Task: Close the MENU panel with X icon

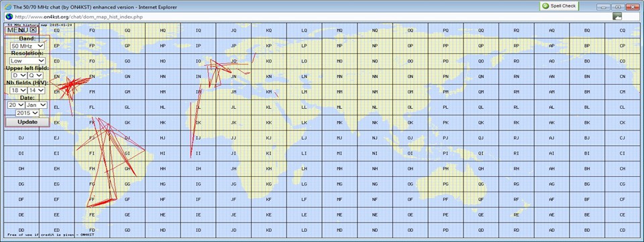Action: click(34, 30)
